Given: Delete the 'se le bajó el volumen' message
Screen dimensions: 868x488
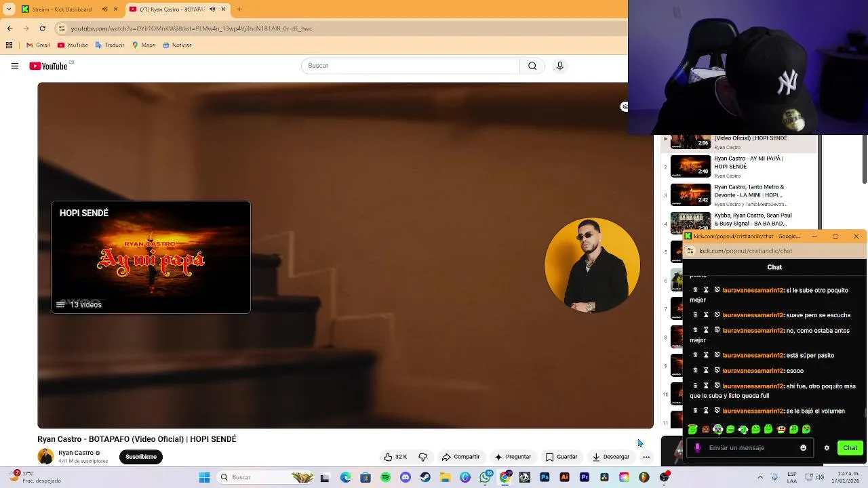Looking at the screenshot, I should point(695,411).
